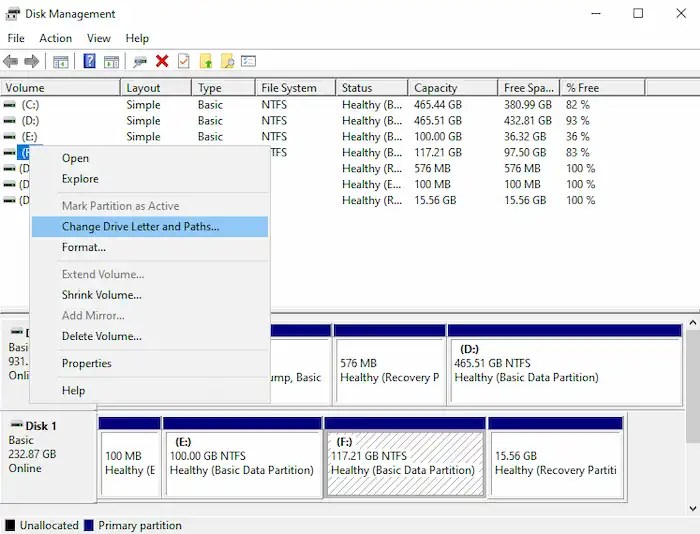Choose Delete Volume... from context menu
The image size is (700, 534).
(x=150, y=336)
